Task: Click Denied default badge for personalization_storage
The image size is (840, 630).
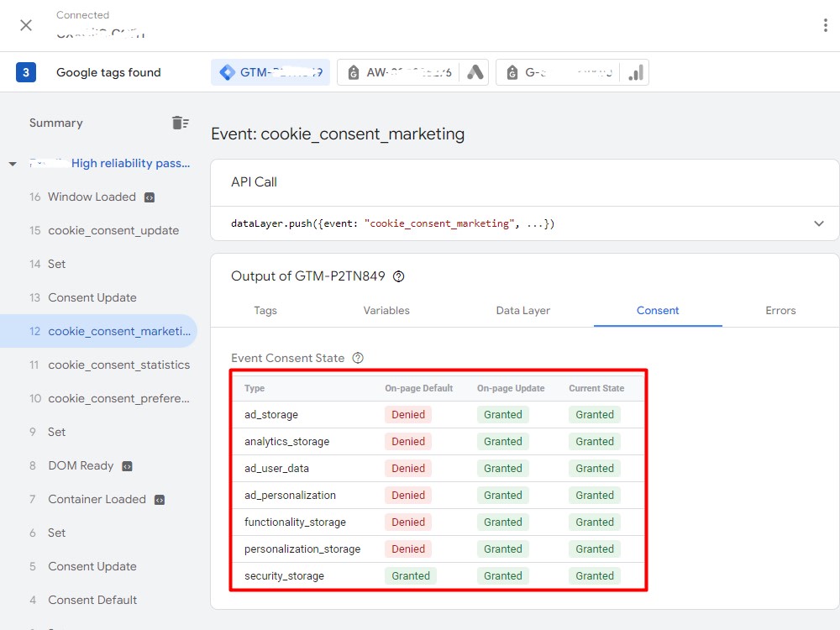Action: (408, 549)
